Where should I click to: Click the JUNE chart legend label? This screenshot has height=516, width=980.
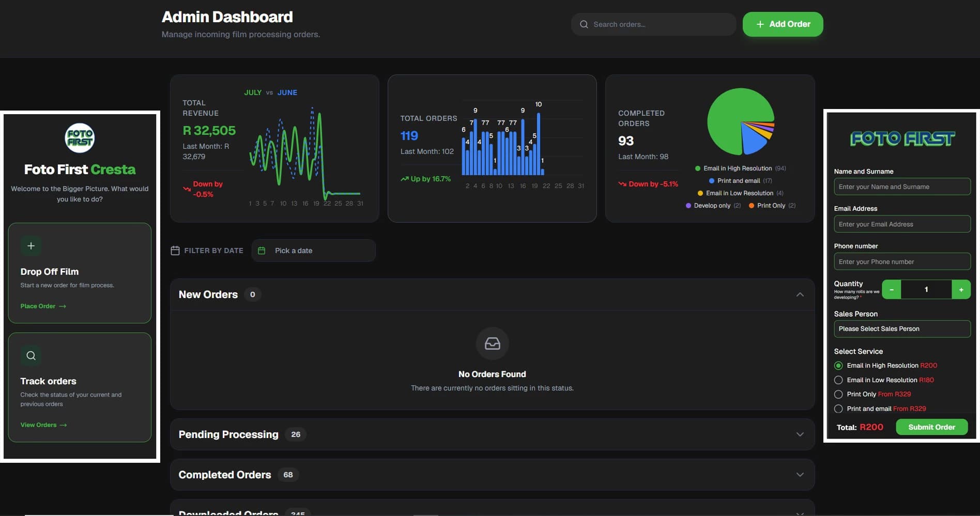(287, 92)
